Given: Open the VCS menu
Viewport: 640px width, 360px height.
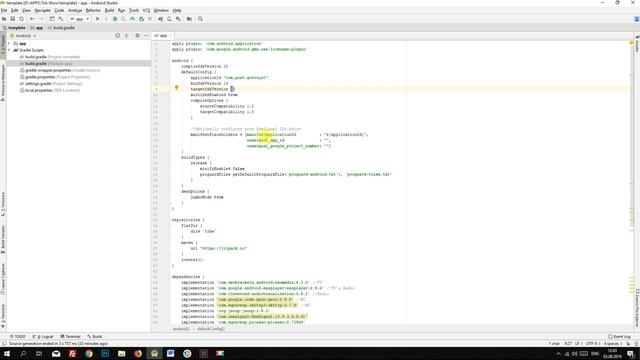Looking at the screenshot, I should click(146, 10).
